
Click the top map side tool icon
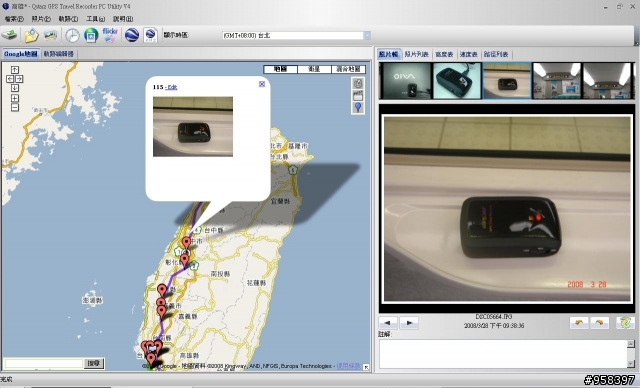click(358, 83)
